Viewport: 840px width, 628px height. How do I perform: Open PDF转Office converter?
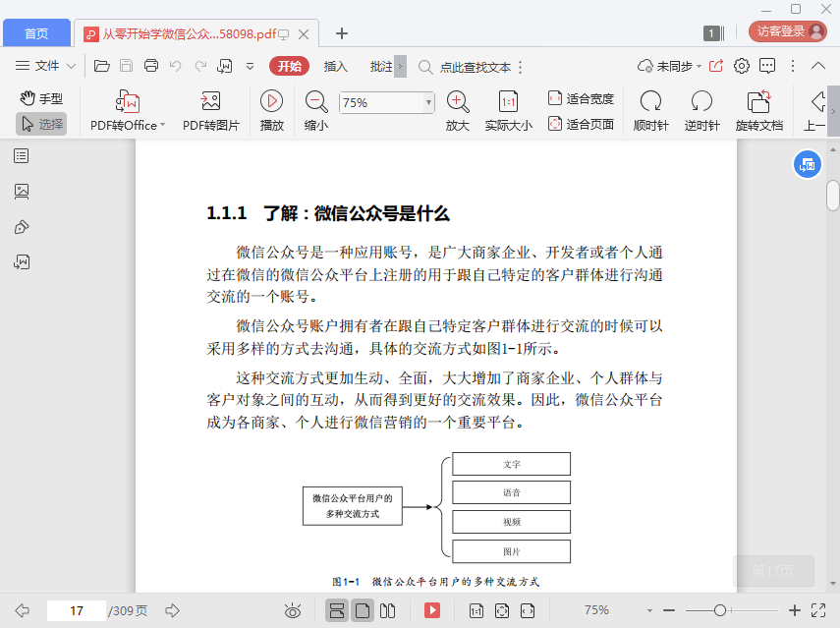pyautogui.click(x=128, y=111)
